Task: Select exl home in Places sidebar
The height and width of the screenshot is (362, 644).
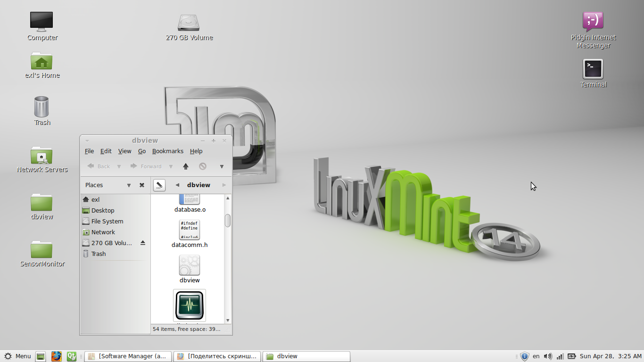Action: click(115, 199)
